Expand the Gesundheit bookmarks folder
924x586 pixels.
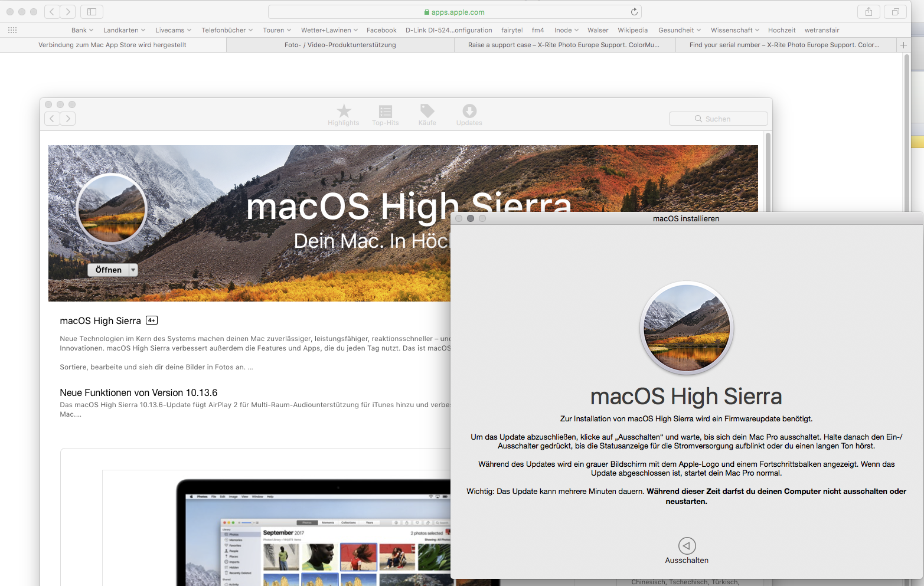(679, 30)
